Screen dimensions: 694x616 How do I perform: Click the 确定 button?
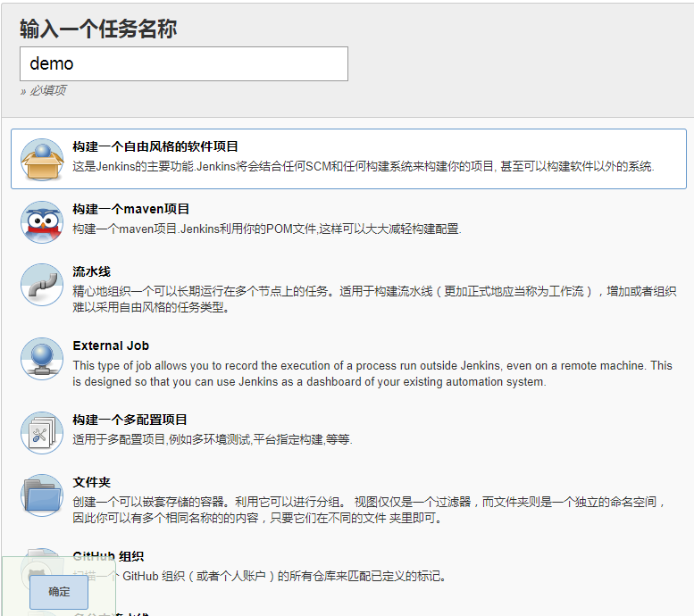pyautogui.click(x=59, y=592)
